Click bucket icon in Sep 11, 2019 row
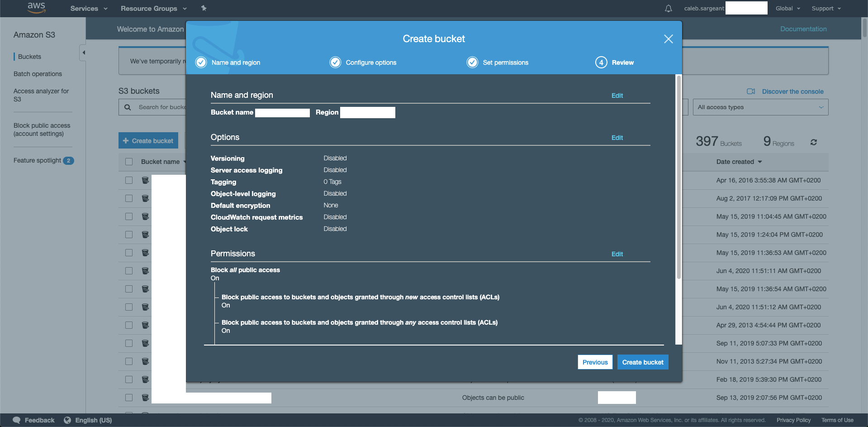Viewport: 868px width, 427px height. click(x=145, y=343)
